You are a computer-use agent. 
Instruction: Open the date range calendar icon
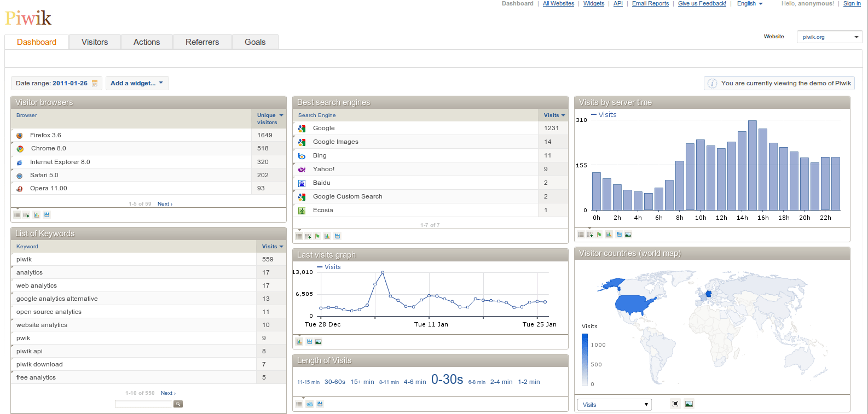[x=95, y=83]
